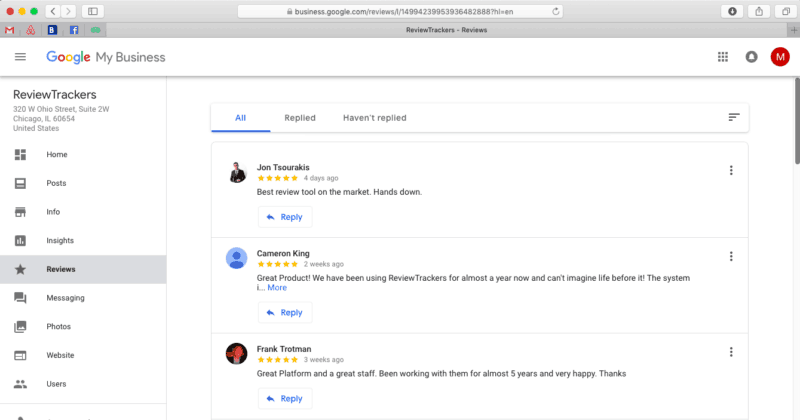Viewport: 800px width, 420px height.
Task: Click the Messaging chat icon
Action: click(x=20, y=298)
